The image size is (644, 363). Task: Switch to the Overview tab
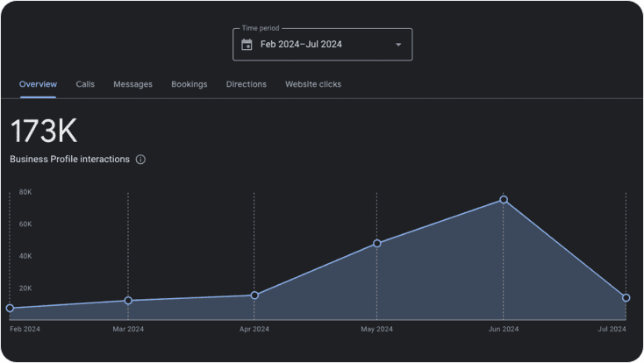(39, 84)
